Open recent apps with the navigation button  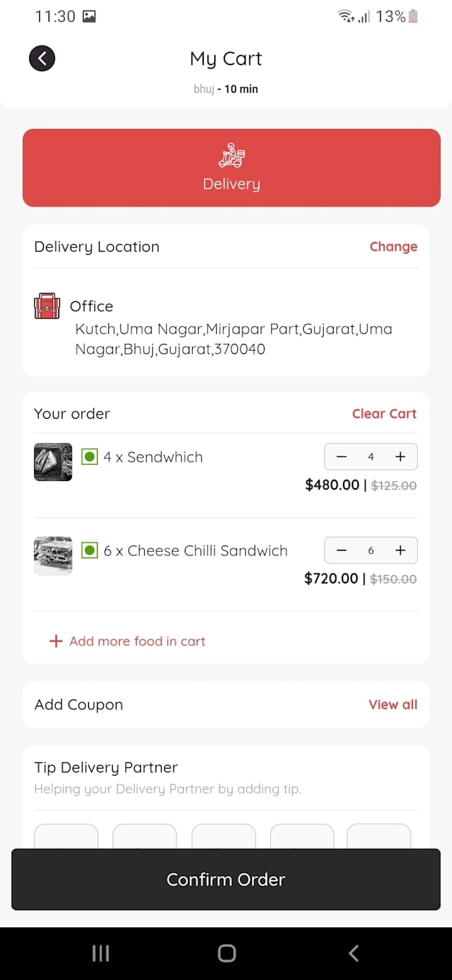tap(100, 953)
